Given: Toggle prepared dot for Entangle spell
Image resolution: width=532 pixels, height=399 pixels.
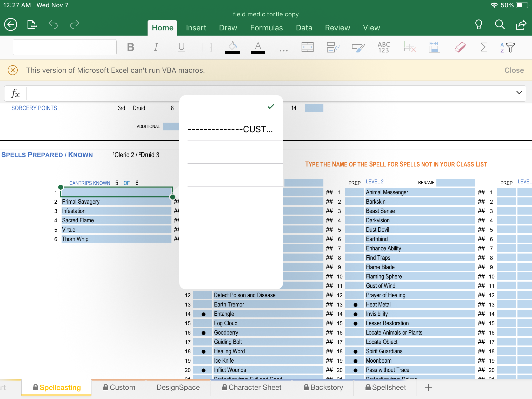Looking at the screenshot, I should 203,314.
